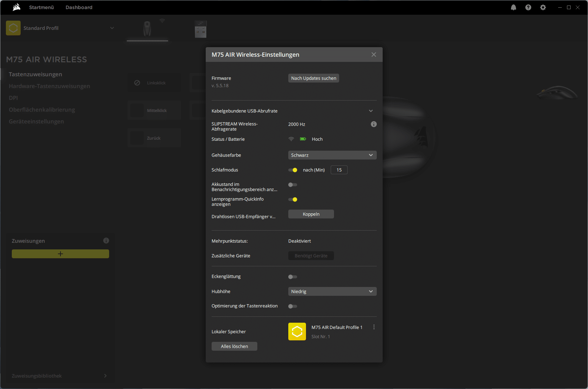Expand Kabelgebundene USB-Abrufrate section

pyautogui.click(x=370, y=111)
